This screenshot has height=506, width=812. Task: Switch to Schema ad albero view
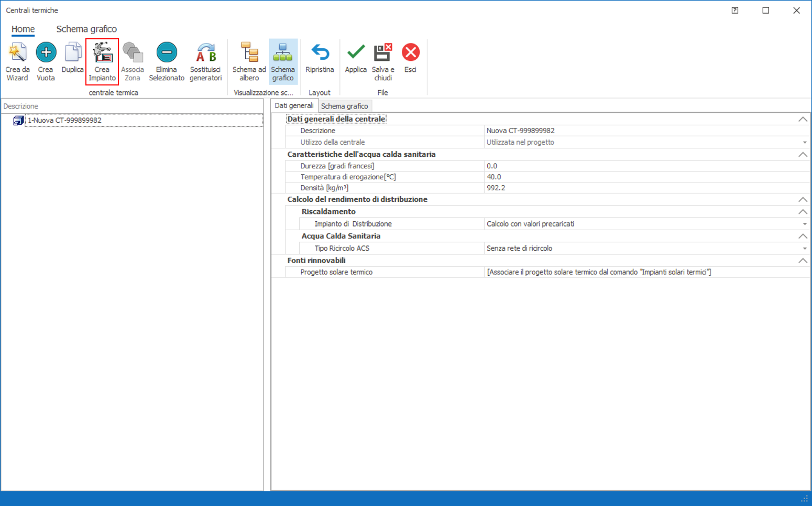point(249,61)
